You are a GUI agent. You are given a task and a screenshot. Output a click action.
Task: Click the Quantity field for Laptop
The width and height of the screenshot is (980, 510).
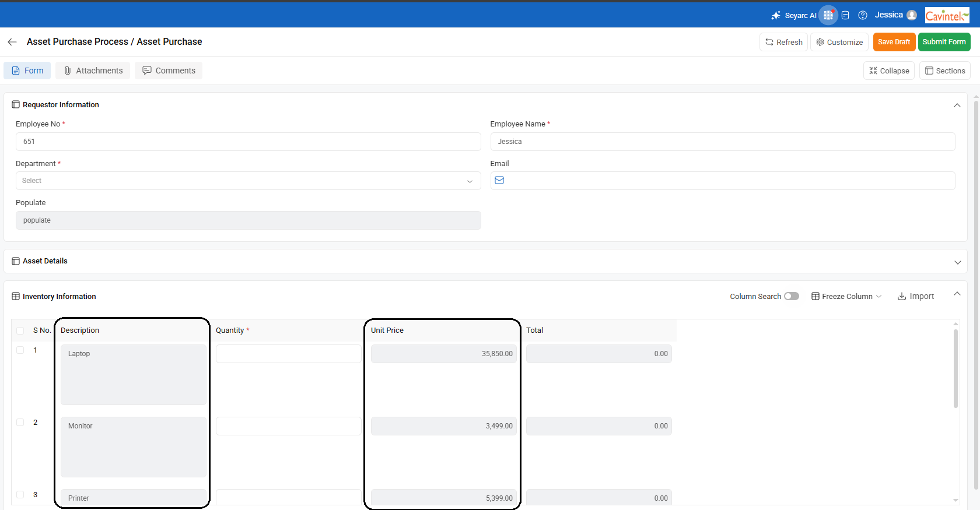tap(288, 354)
